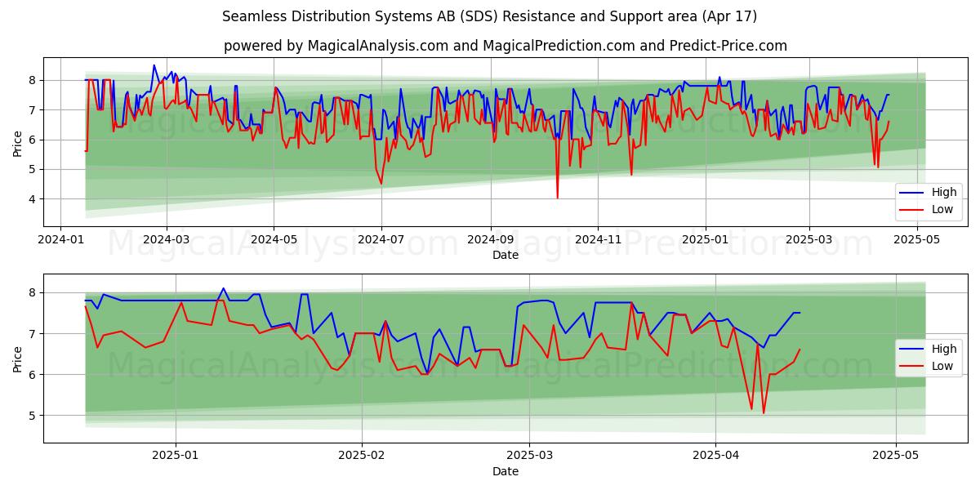Click the 'Price' y-axis label of top chart
Viewport: 980px width, 490px height.
pos(18,142)
